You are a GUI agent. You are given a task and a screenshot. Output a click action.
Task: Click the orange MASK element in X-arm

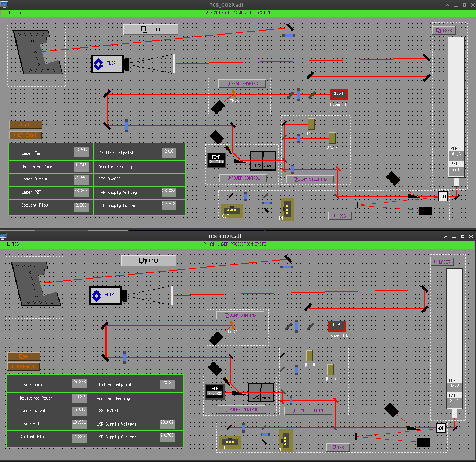pyautogui.click(x=233, y=94)
